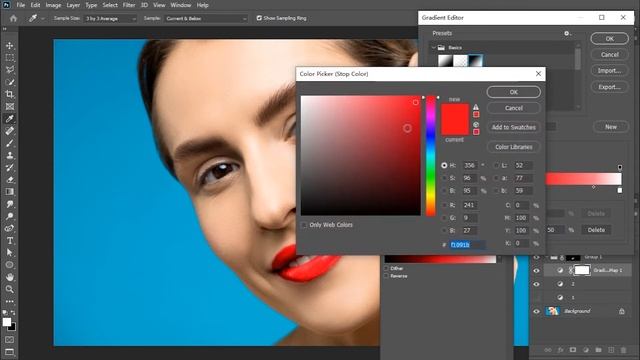640x360 pixels.
Task: Open the Presets gear menu
Action: [567, 33]
